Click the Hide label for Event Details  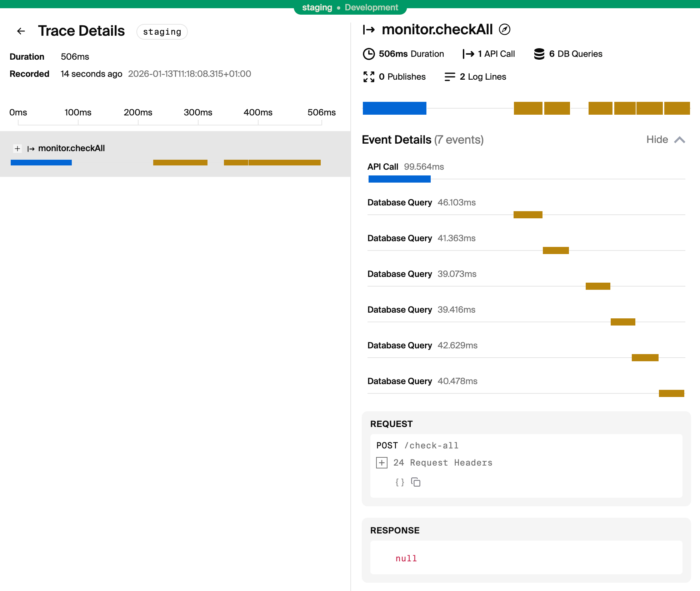(657, 140)
